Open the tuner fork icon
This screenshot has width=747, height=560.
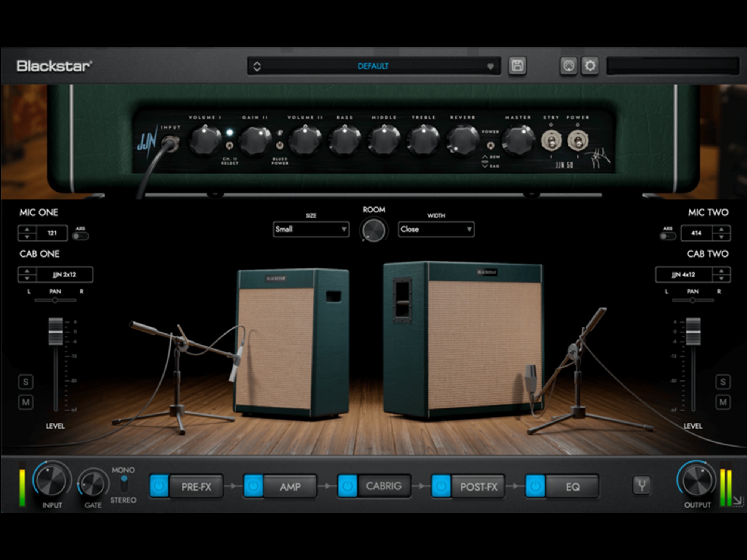642,485
